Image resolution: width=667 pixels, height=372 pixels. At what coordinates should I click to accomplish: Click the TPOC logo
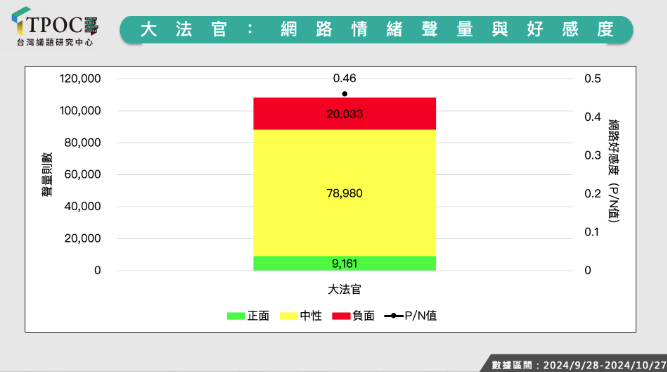coord(55,26)
